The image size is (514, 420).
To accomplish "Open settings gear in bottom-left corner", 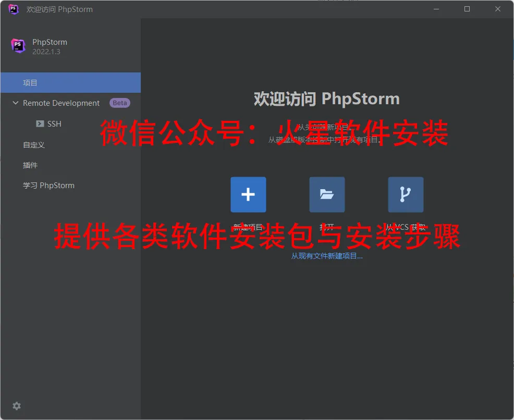I will [17, 406].
